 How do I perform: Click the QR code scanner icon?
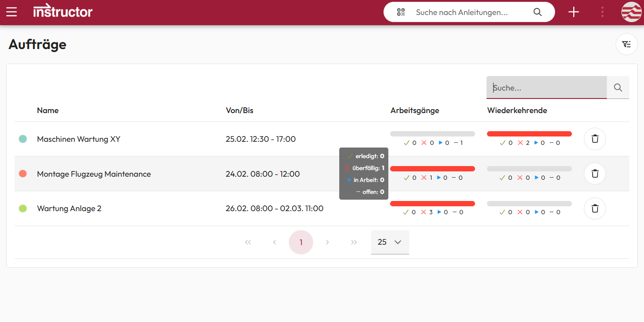[401, 12]
